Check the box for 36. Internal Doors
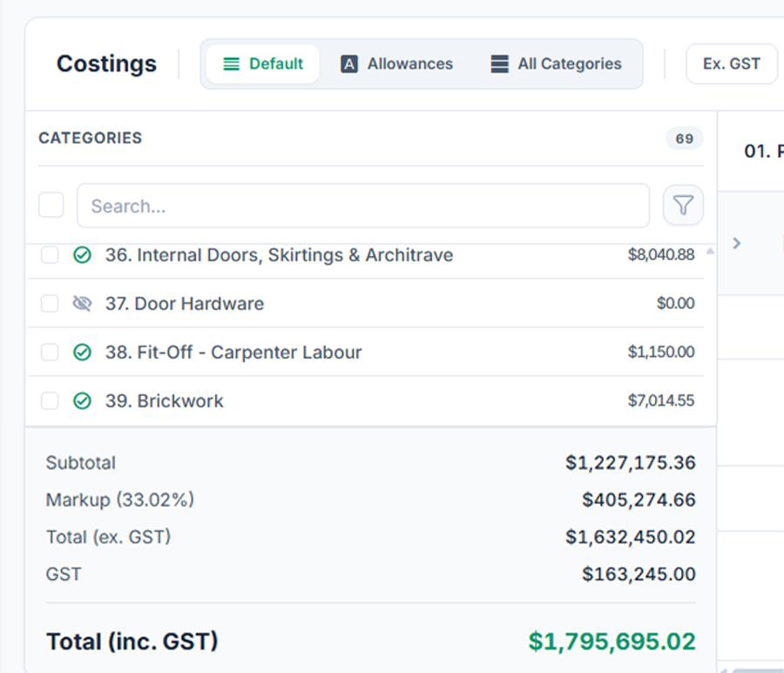Screen dimensions: 784x673 point(50,255)
